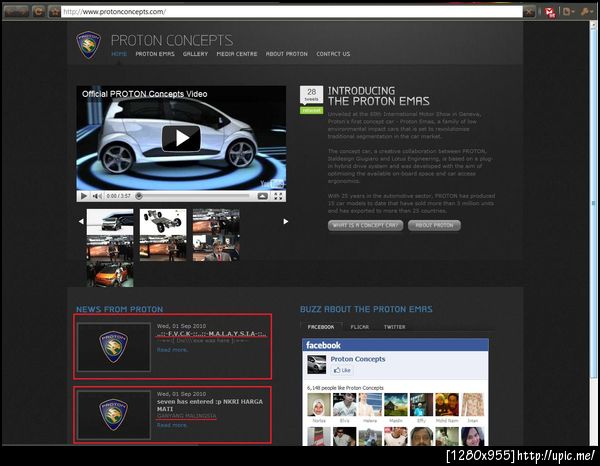
Task: Open the MEDIA CENTRE nav item
Action: (x=237, y=54)
